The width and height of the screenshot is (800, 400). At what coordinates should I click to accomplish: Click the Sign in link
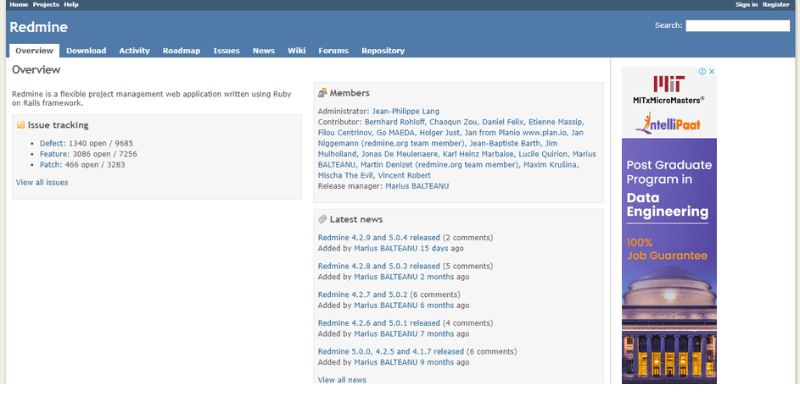pyautogui.click(x=746, y=5)
